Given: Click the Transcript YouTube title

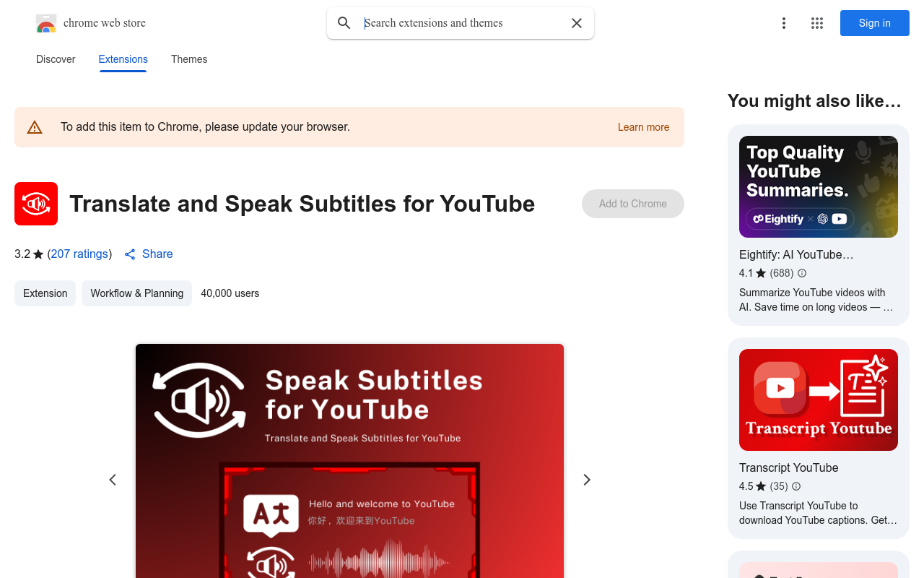Looking at the screenshot, I should (x=788, y=467).
